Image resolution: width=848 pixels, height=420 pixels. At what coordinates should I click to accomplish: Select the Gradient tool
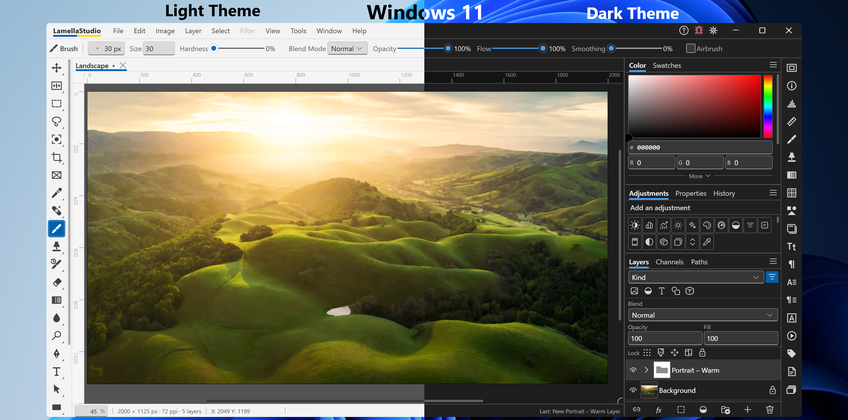(56, 300)
